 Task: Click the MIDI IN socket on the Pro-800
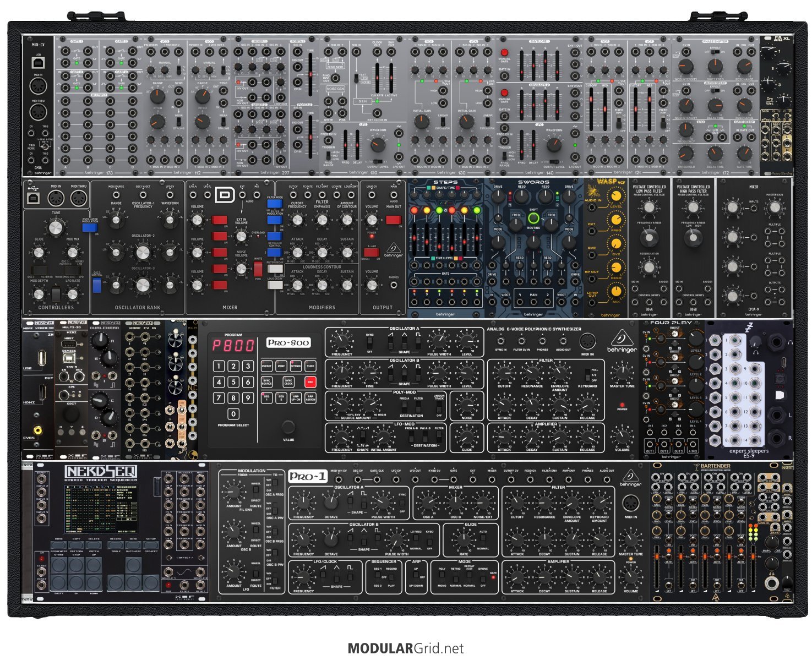(587, 340)
